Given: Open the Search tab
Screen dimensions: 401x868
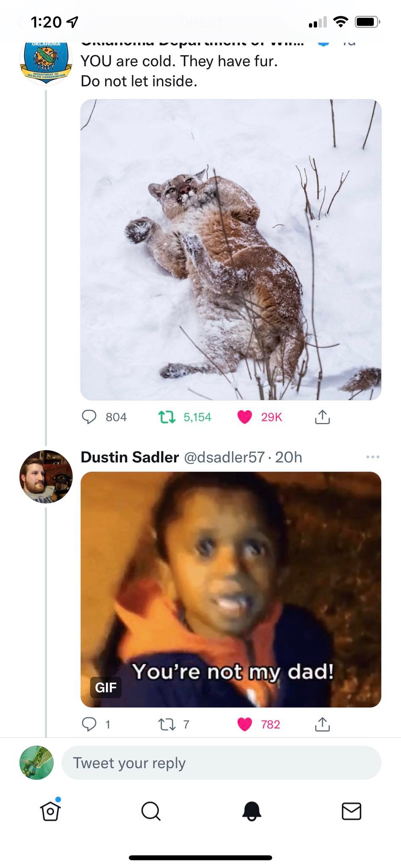Looking at the screenshot, I should coord(150,811).
